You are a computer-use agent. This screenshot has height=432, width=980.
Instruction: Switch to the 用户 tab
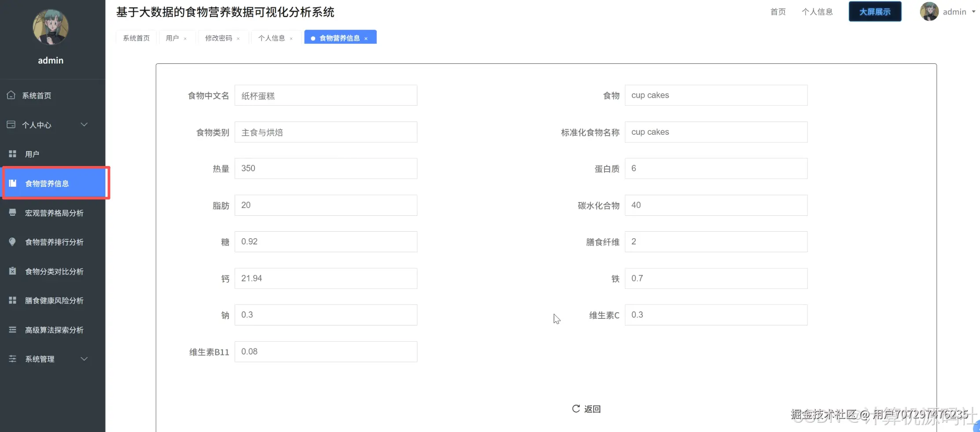pyautogui.click(x=173, y=38)
